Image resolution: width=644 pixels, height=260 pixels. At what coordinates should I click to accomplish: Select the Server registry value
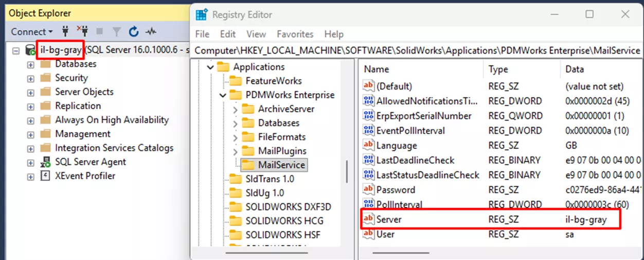[x=389, y=219]
